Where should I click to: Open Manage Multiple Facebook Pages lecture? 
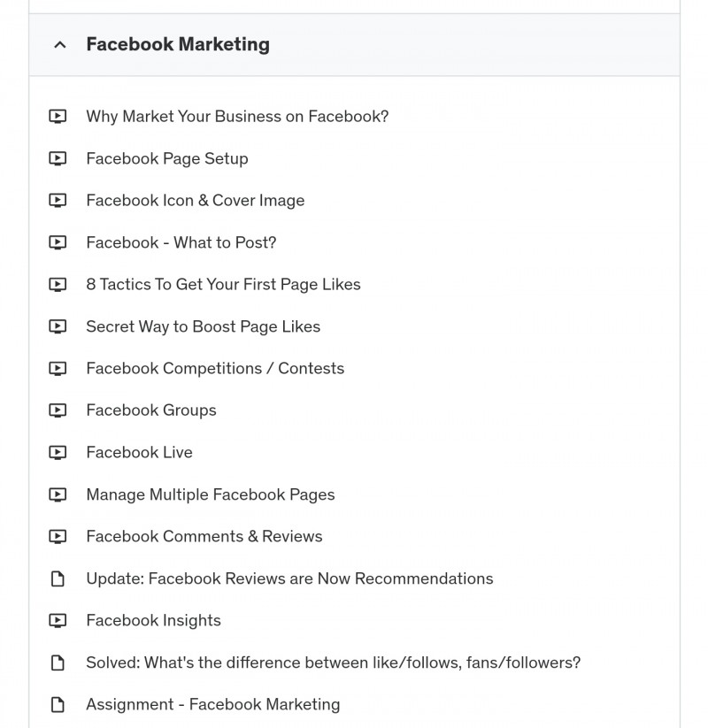pos(211,495)
